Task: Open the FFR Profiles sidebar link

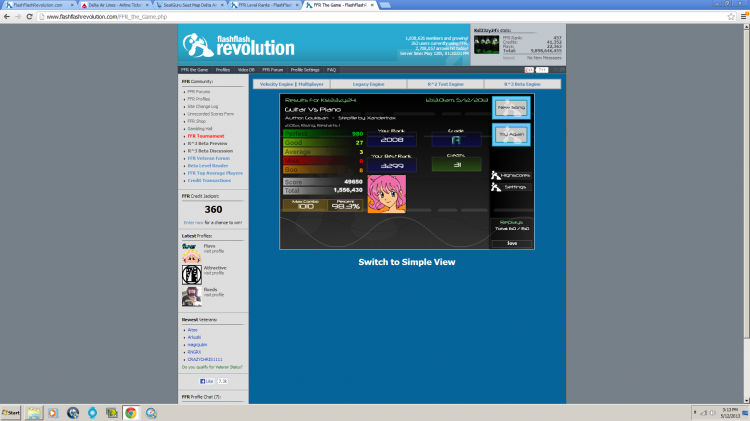Action: 199,99
